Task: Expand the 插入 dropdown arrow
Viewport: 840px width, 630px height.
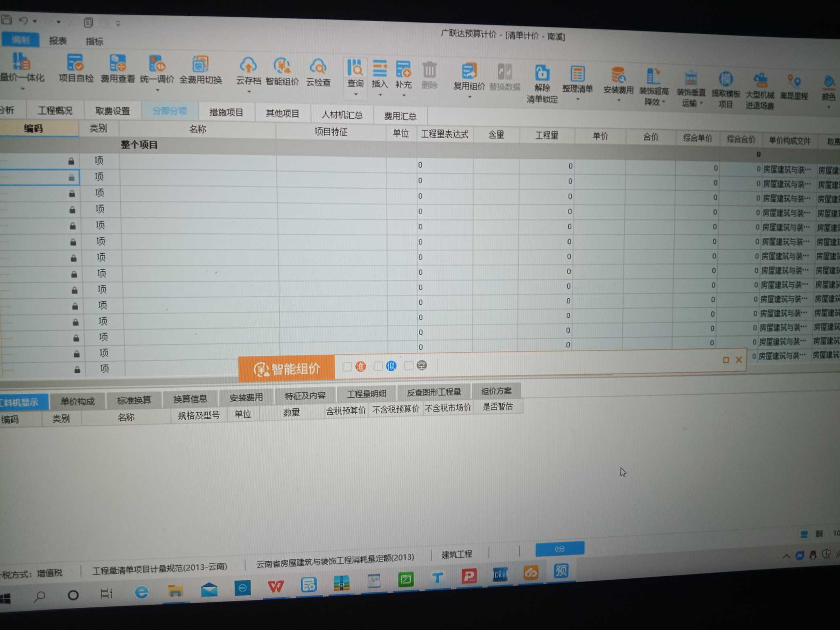Action: (x=380, y=95)
